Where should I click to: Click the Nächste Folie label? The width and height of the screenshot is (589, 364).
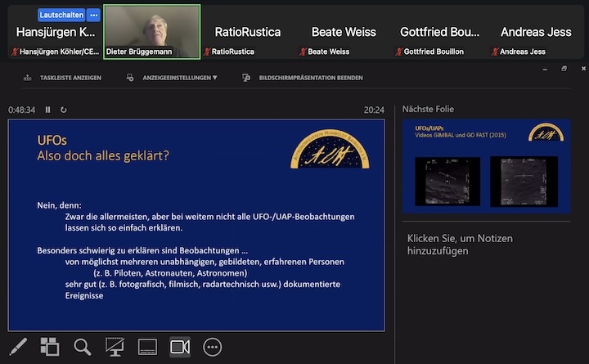(x=428, y=110)
